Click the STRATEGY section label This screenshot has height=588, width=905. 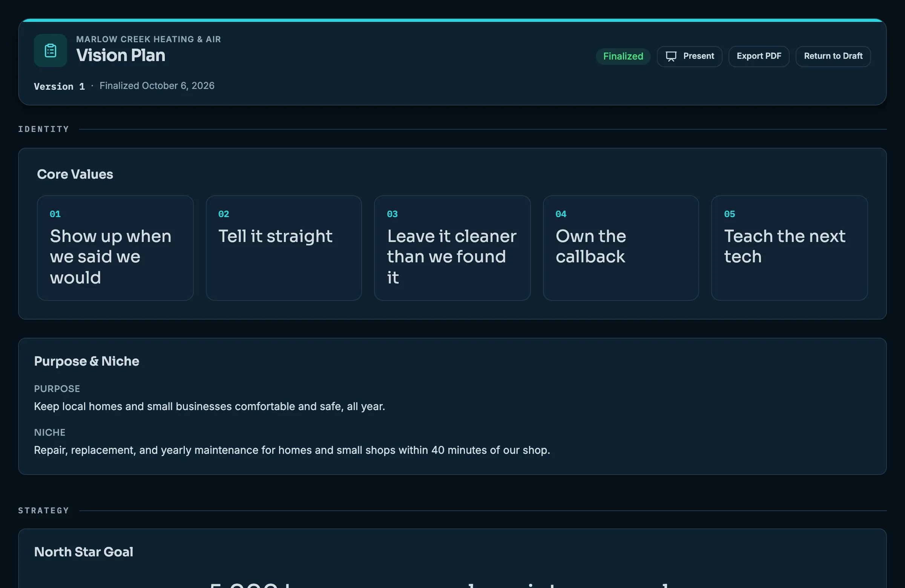44,510
